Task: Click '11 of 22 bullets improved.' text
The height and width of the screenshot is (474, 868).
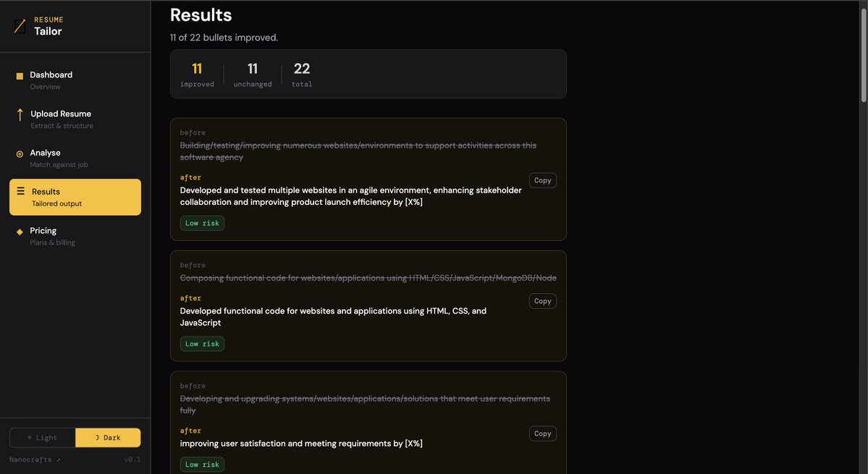Action: (224, 38)
